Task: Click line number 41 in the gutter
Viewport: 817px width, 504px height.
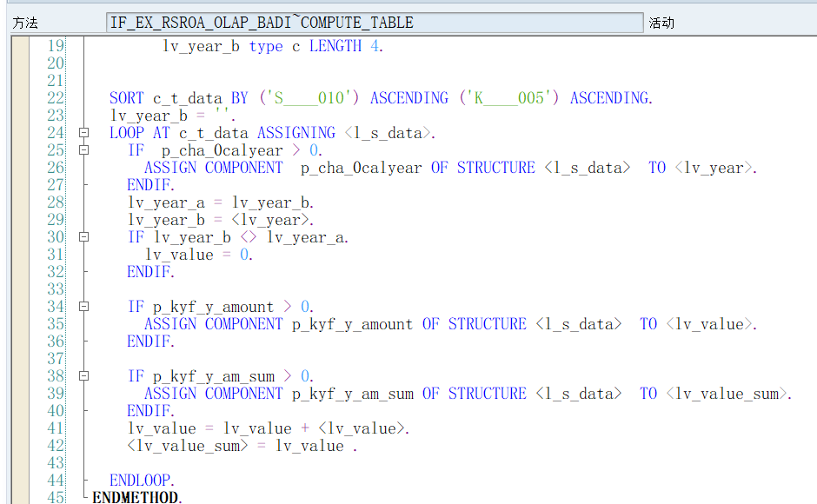Action: pos(55,428)
